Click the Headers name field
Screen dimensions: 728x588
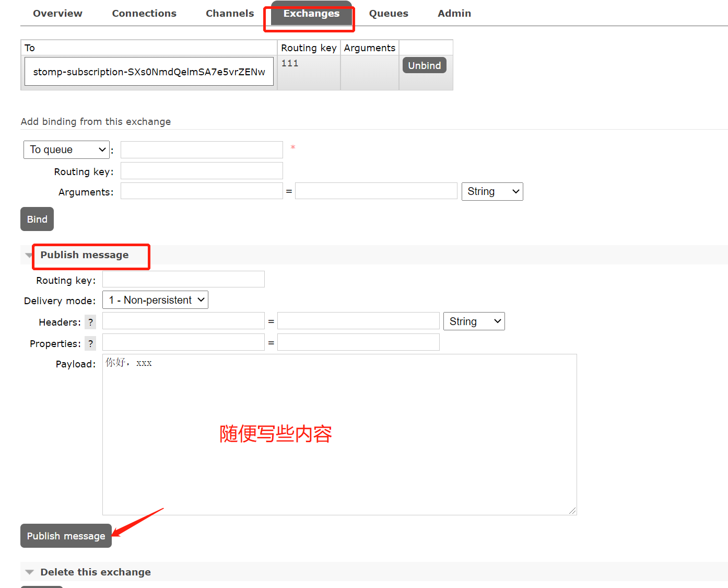point(183,321)
